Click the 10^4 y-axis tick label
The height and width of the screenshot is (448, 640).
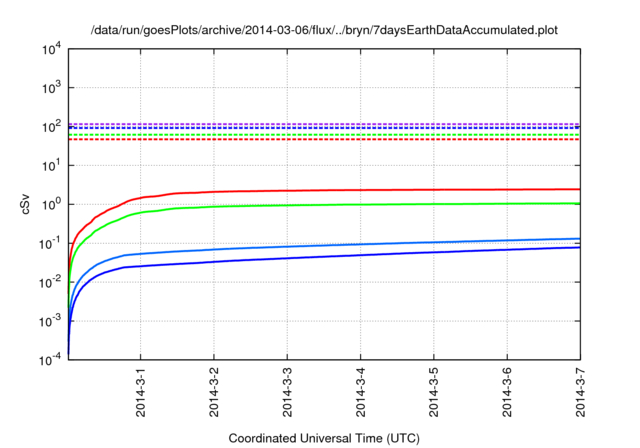51,49
